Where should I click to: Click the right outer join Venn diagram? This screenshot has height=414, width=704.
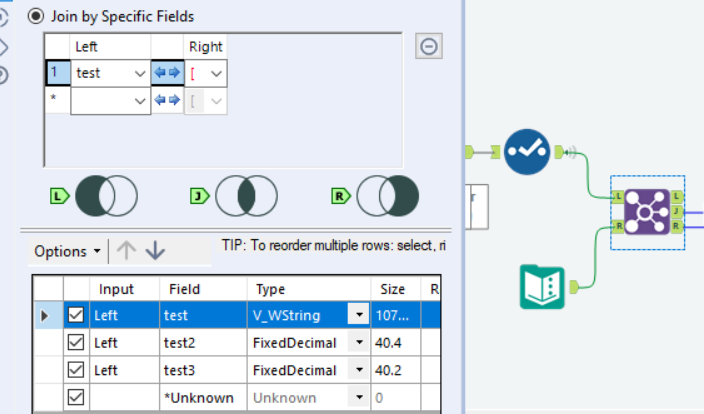point(388,196)
